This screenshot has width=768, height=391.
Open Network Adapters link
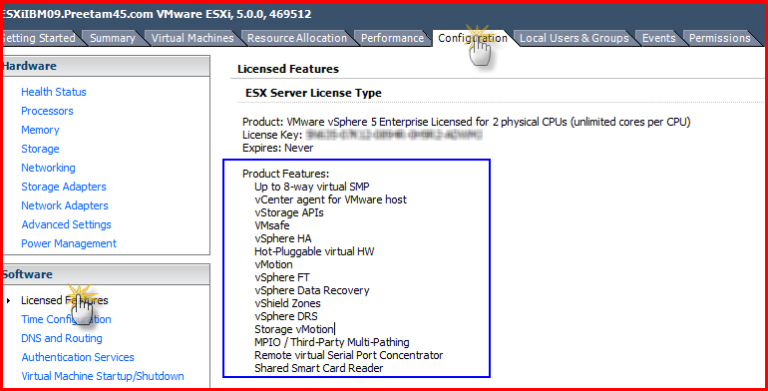pos(65,206)
